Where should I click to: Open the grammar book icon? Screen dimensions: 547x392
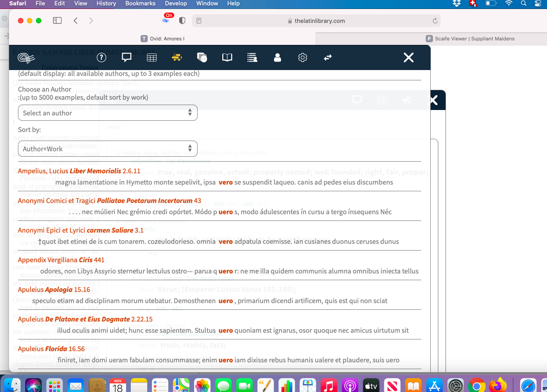pyautogui.click(x=227, y=57)
